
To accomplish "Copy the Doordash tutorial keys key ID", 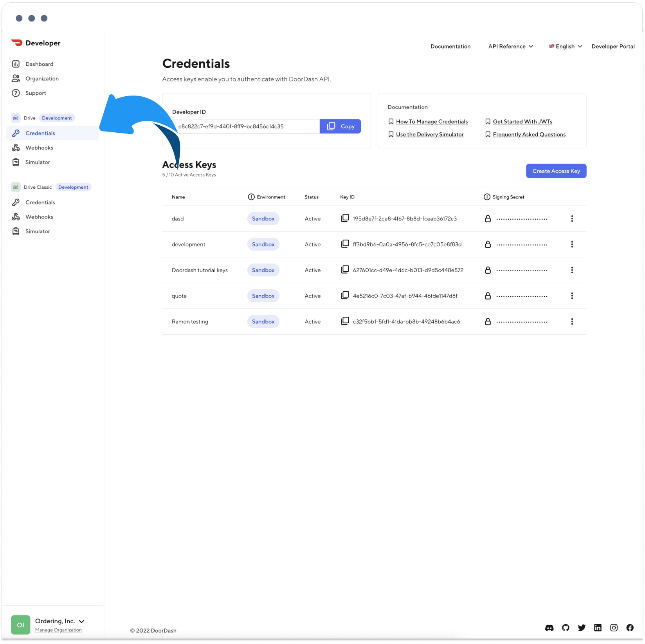I will click(x=345, y=270).
